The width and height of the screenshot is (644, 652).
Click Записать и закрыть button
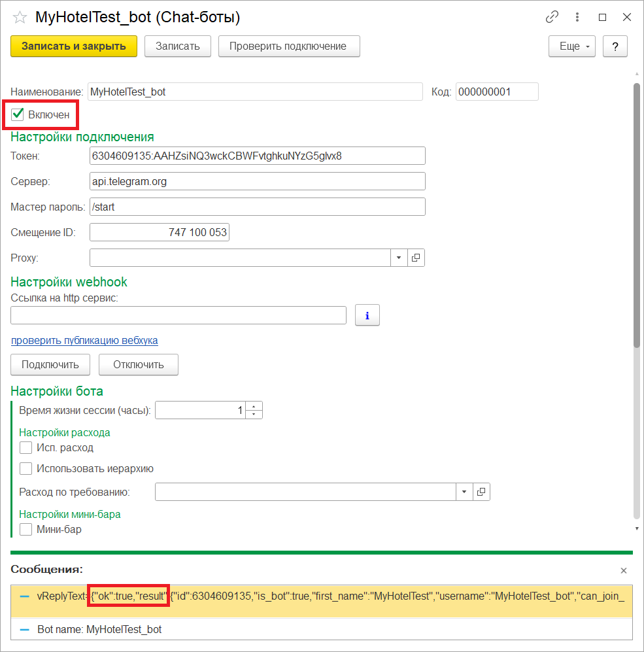click(74, 46)
